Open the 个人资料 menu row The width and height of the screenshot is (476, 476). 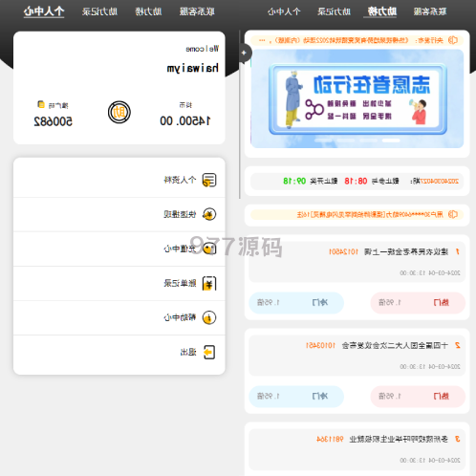click(119, 180)
